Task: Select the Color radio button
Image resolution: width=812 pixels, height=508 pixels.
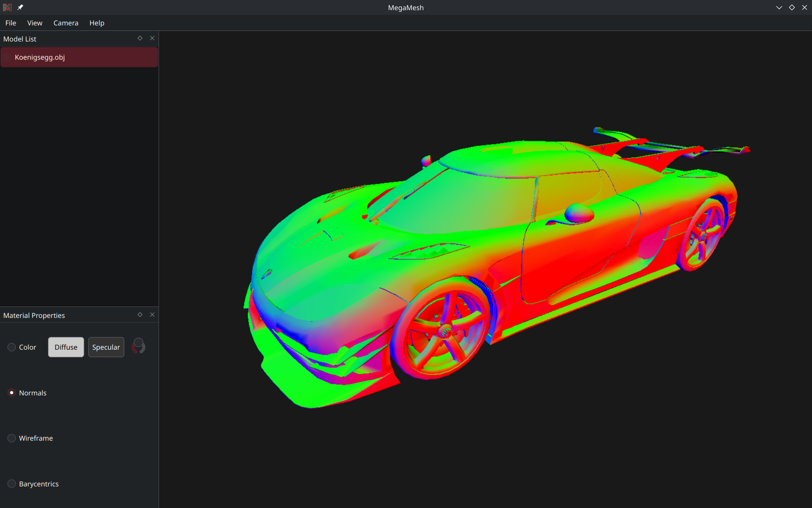Action: [x=11, y=347]
